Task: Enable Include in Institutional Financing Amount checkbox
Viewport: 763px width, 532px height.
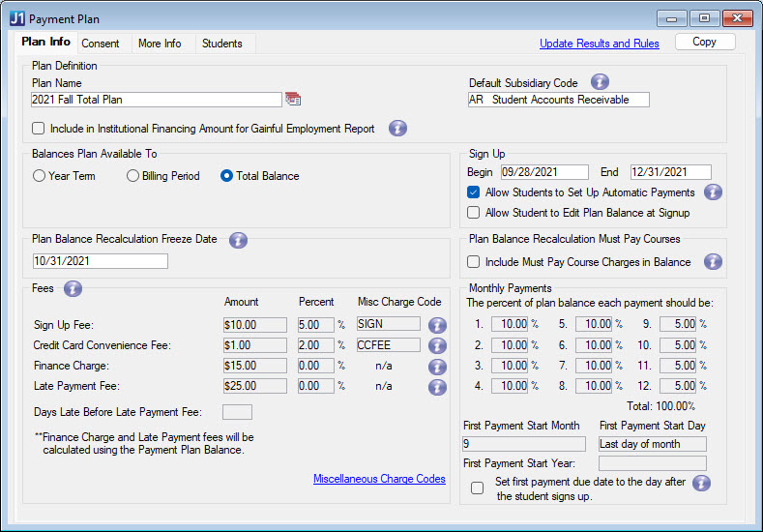Action: (x=39, y=128)
